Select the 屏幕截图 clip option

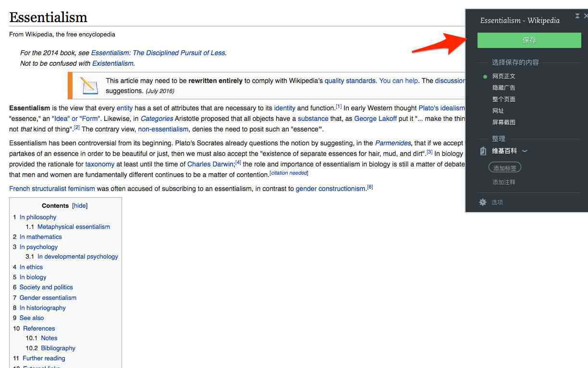coord(503,122)
